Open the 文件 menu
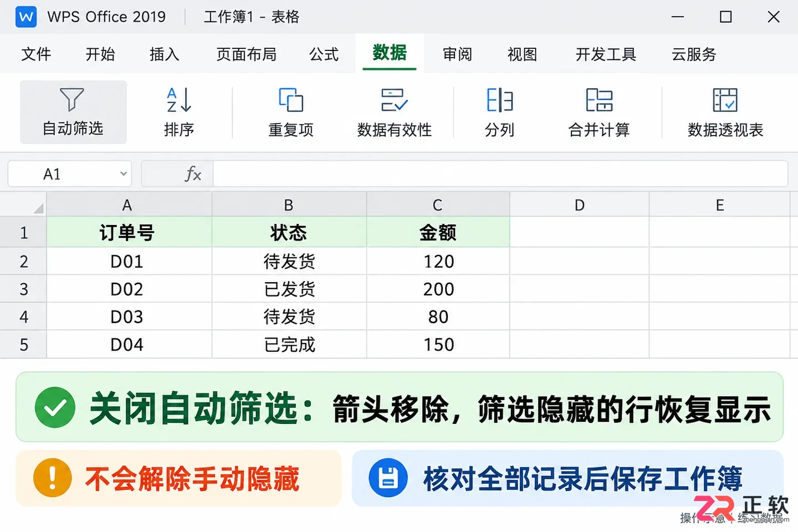798x532 pixels. tap(36, 54)
